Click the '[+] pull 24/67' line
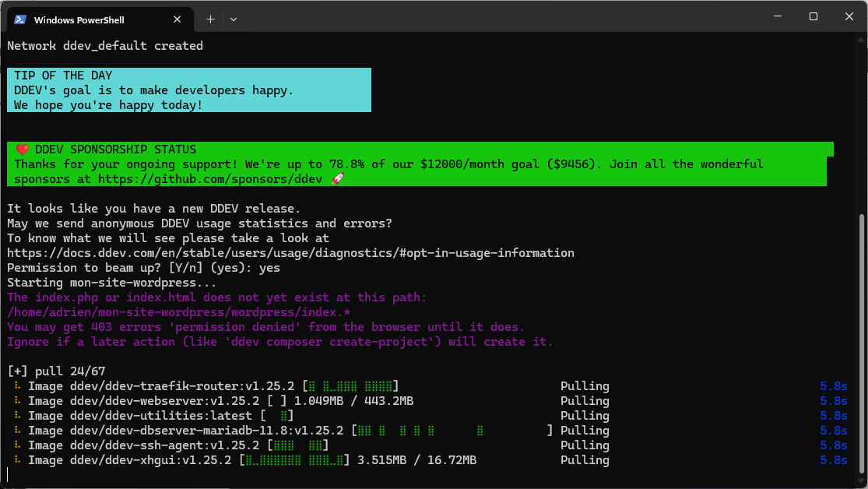 point(57,371)
